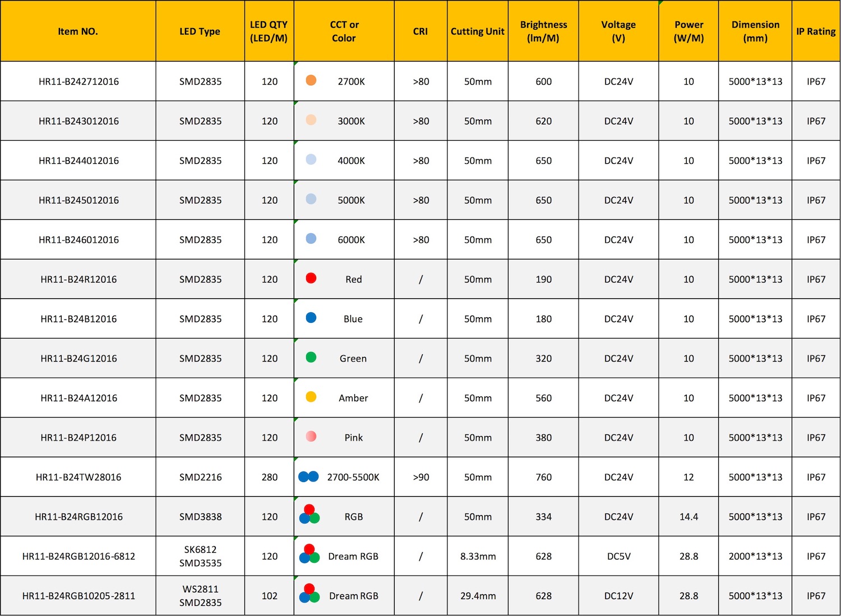Image resolution: width=841 pixels, height=616 pixels.
Task: Click the amber yellow color dot
Action: 311,397
